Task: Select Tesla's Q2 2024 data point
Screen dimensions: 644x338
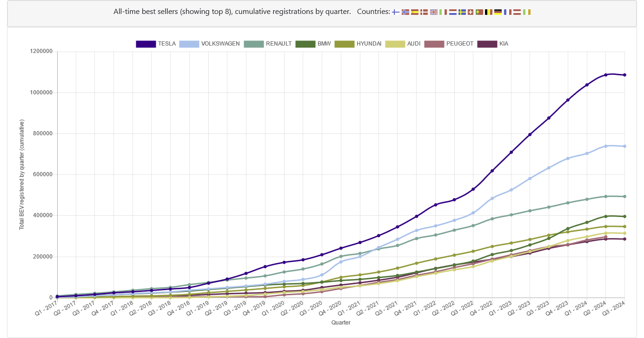Action: pos(605,75)
